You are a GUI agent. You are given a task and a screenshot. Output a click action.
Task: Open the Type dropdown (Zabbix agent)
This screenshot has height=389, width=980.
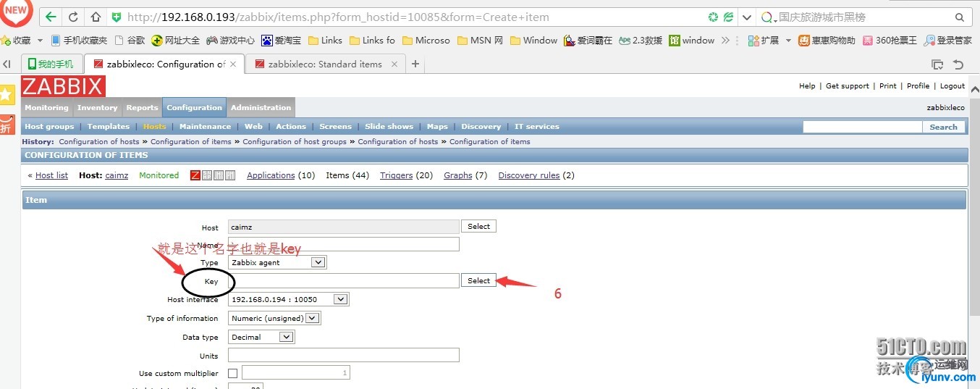pos(277,262)
